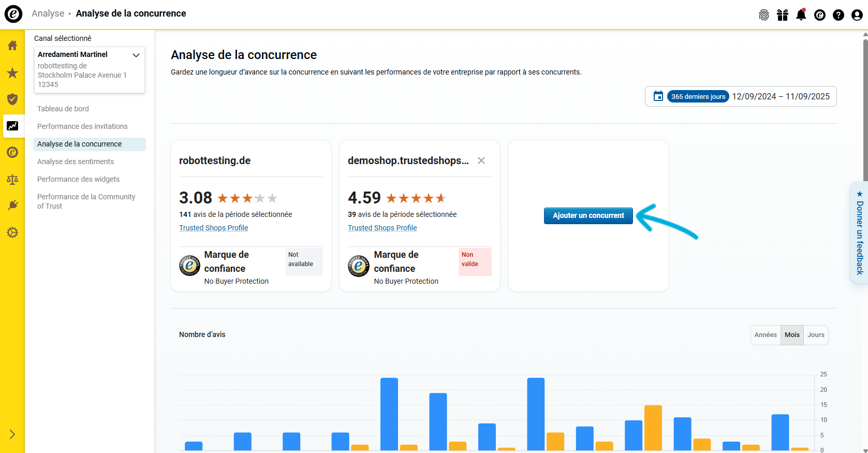Switch chart view to Années

[765, 335]
